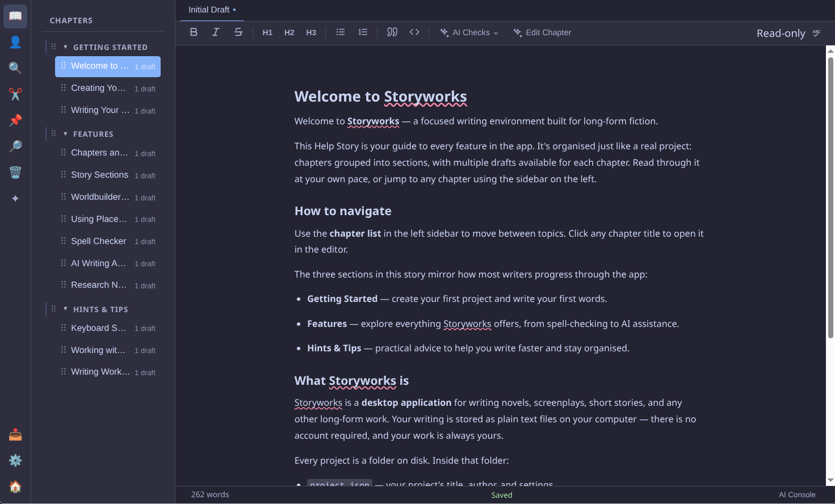Click the export inbox tray icon
This screenshot has width=835, height=504.
[15, 435]
